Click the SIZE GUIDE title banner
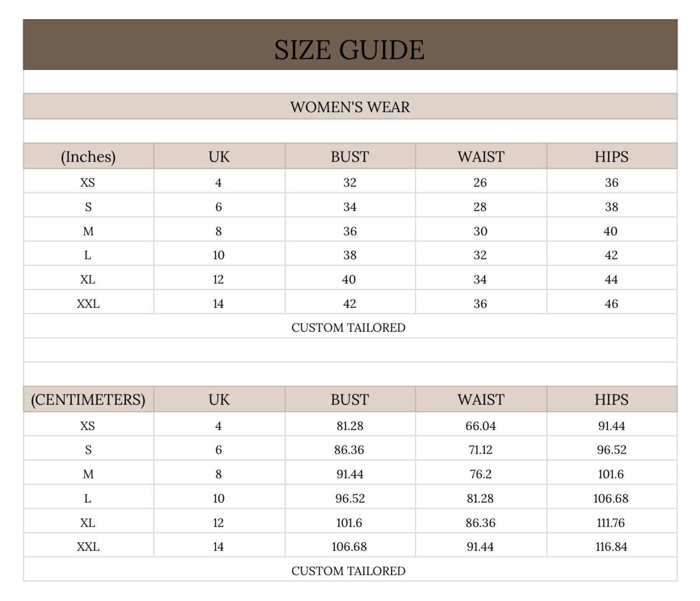 point(349,49)
